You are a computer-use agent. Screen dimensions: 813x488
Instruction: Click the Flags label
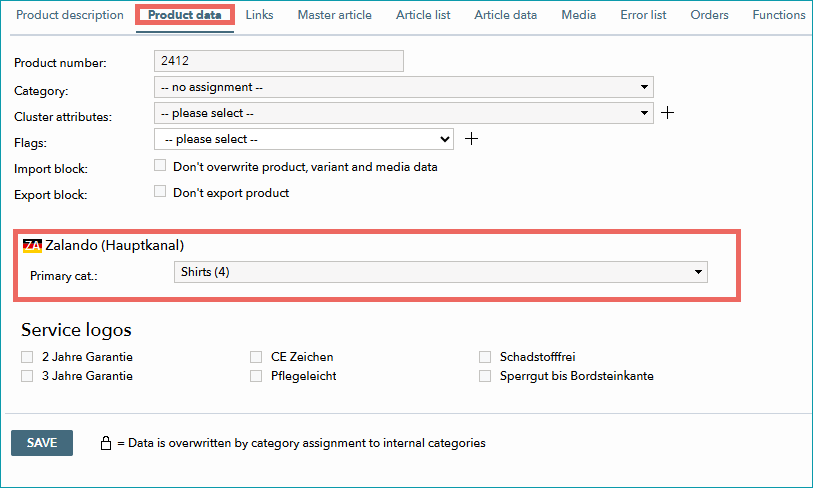30,143
